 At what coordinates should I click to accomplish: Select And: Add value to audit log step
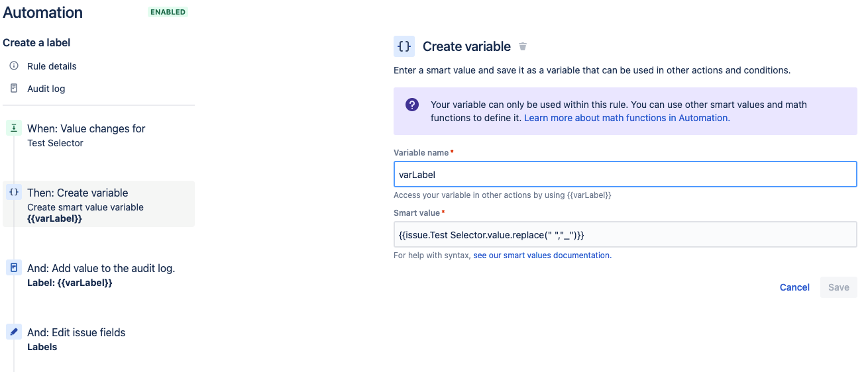(99, 275)
